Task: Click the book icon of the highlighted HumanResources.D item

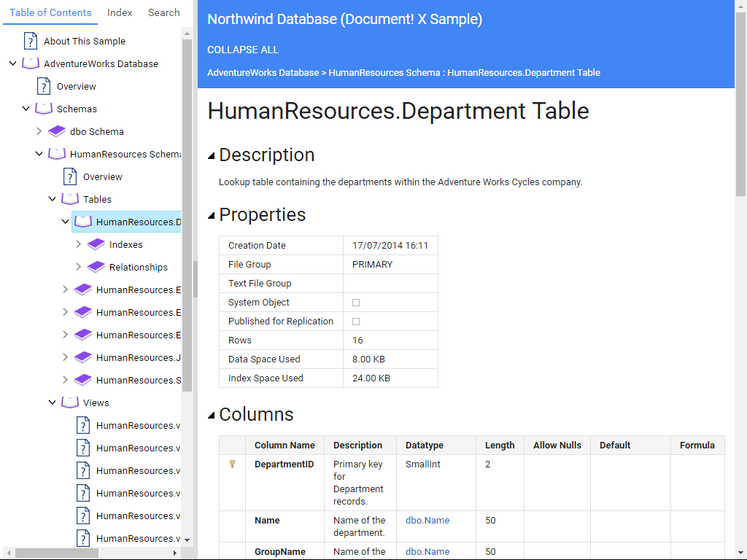Action: coord(83,222)
